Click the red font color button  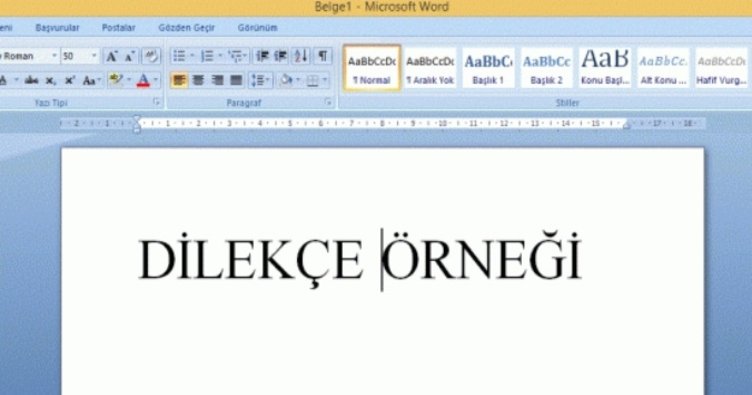[143, 80]
